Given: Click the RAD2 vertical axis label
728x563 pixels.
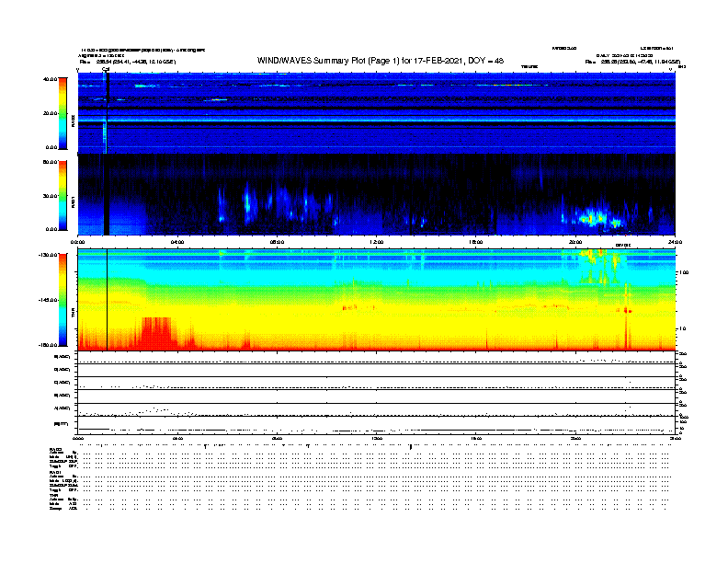Looking at the screenshot, I should click(x=73, y=121).
